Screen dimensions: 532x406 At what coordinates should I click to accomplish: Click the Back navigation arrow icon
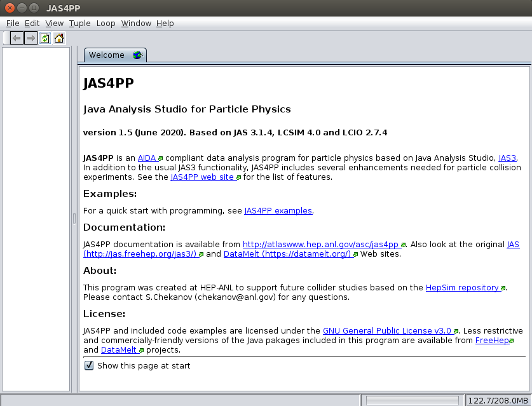17,38
